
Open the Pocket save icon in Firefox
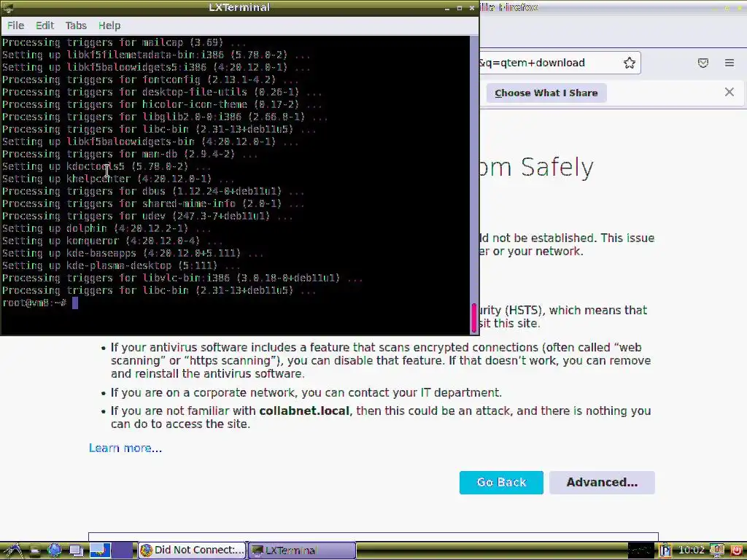tap(703, 63)
